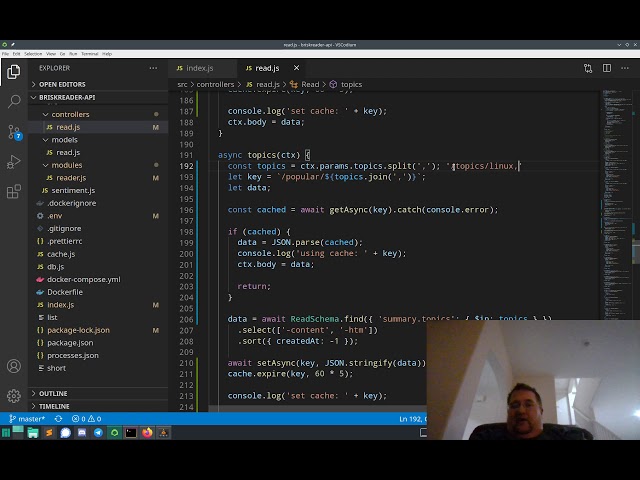The width and height of the screenshot is (640, 480).
Task: Click the Open Changes compare icon
Action: 588,68
